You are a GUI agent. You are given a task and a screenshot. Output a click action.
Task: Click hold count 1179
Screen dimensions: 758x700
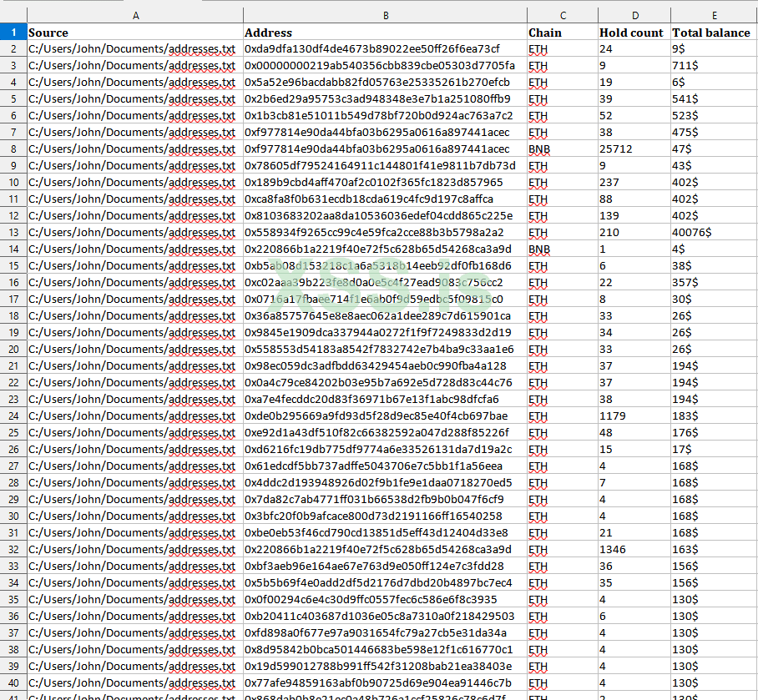point(634,416)
